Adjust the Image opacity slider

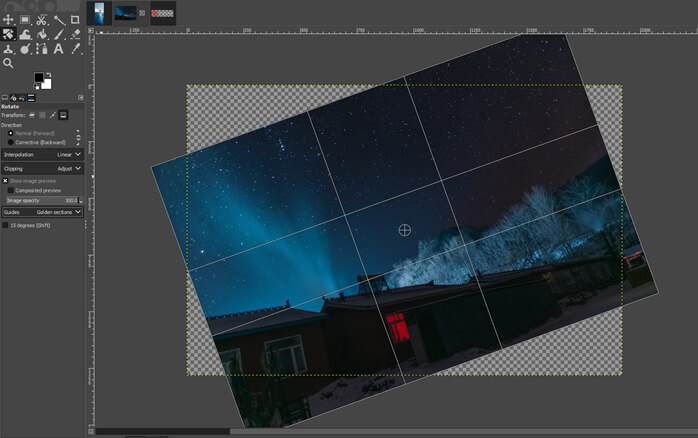click(x=42, y=201)
